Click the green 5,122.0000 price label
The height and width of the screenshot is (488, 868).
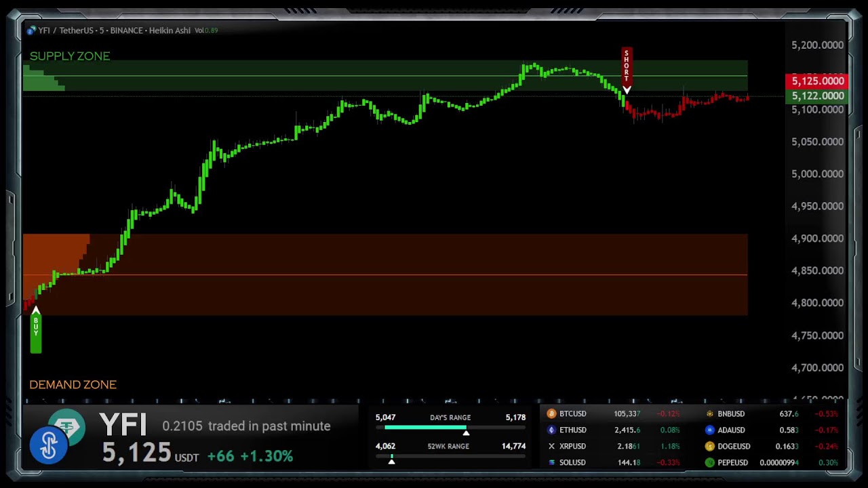coord(818,96)
